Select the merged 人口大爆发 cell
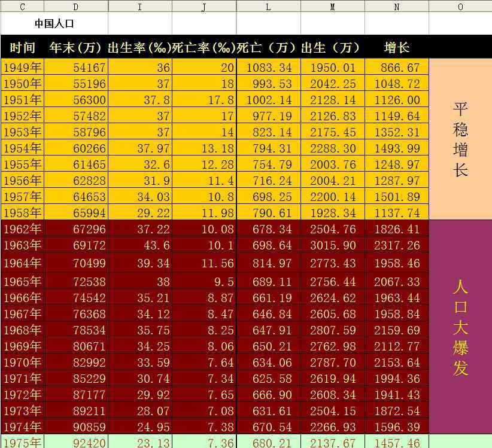Image resolution: width=492 pixels, height=448 pixels. (460, 327)
